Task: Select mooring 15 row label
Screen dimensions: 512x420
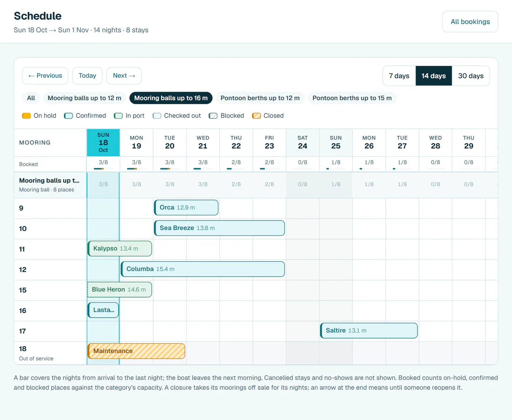Action: (50, 290)
